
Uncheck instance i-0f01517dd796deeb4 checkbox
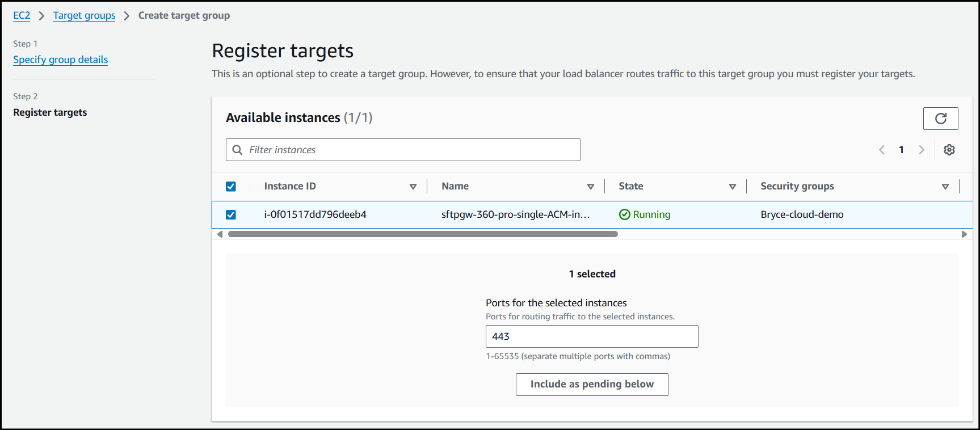pyautogui.click(x=231, y=214)
